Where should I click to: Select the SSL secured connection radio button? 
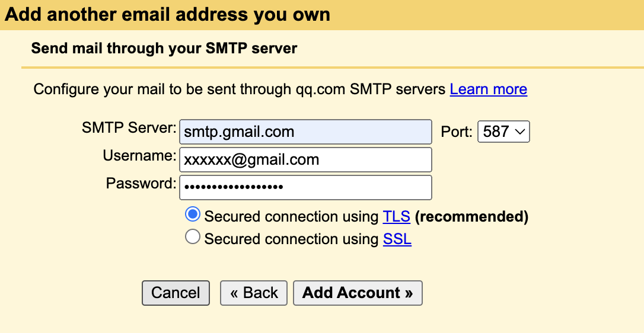(x=193, y=237)
